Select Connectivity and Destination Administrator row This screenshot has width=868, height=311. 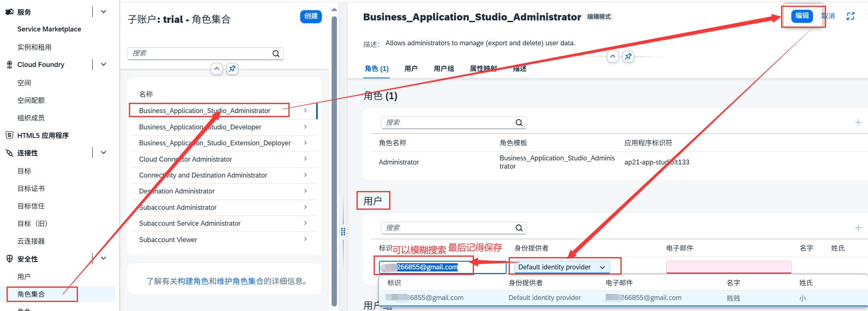click(x=224, y=175)
